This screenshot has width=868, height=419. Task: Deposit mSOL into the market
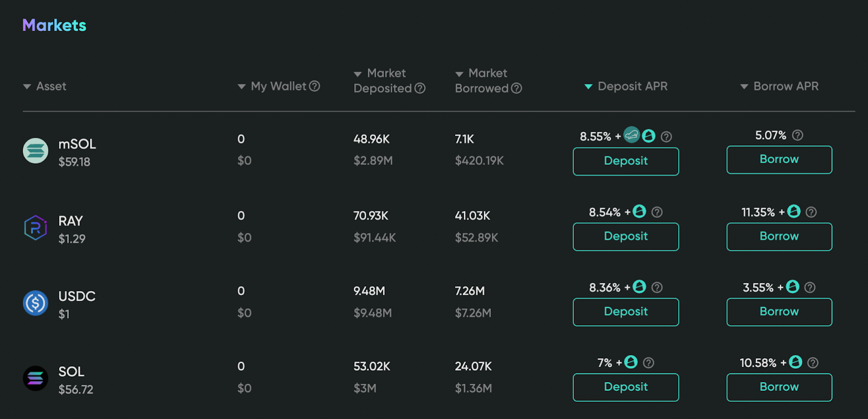[626, 161]
